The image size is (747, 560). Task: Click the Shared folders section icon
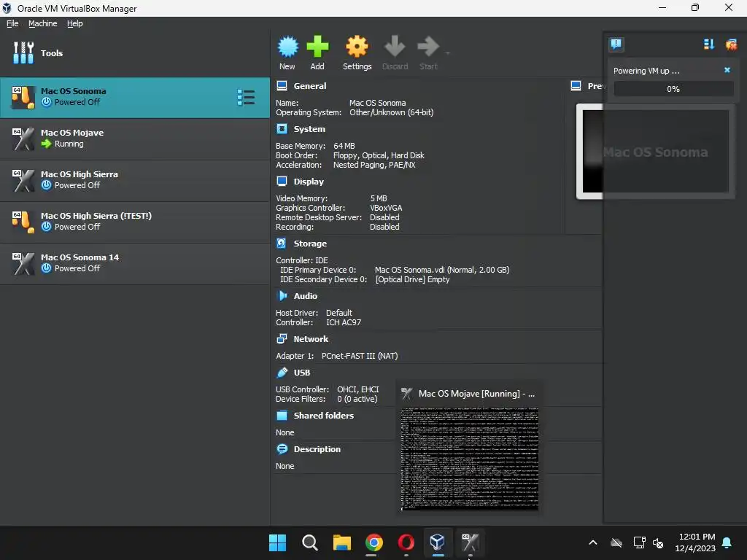click(282, 415)
